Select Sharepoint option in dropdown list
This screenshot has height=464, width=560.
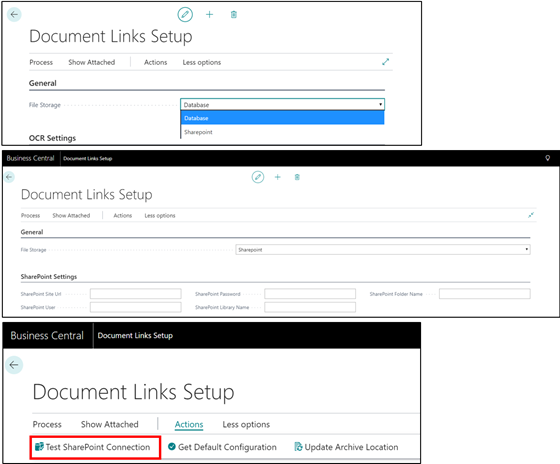[x=282, y=132]
